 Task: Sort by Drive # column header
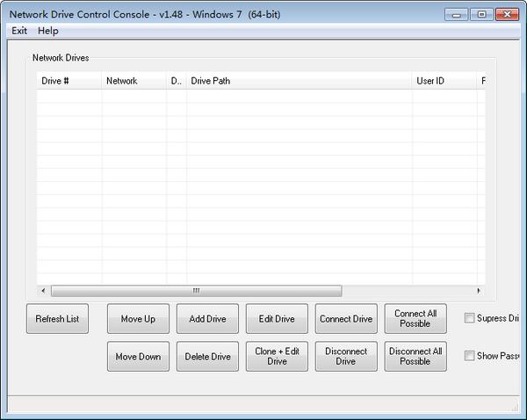[x=69, y=81]
